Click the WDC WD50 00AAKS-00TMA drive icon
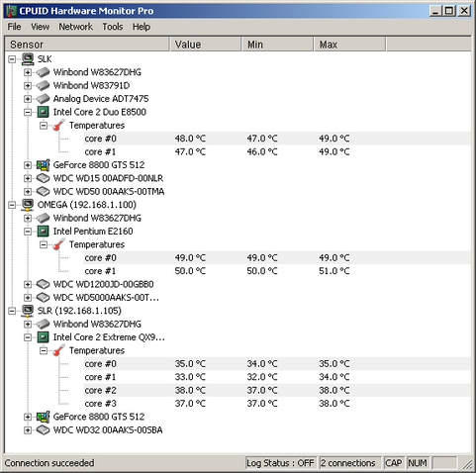Image resolution: width=476 pixels, height=473 pixels. 43,191
